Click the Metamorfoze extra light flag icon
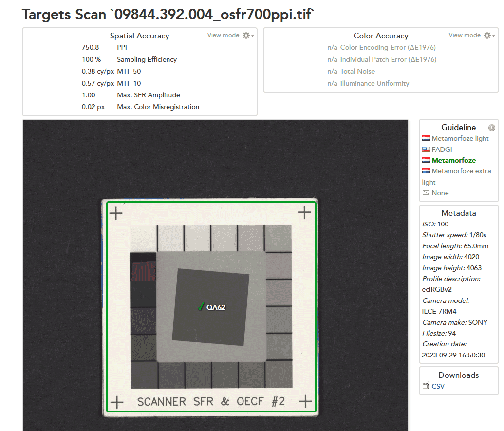This screenshot has width=504, height=431. pos(426,171)
